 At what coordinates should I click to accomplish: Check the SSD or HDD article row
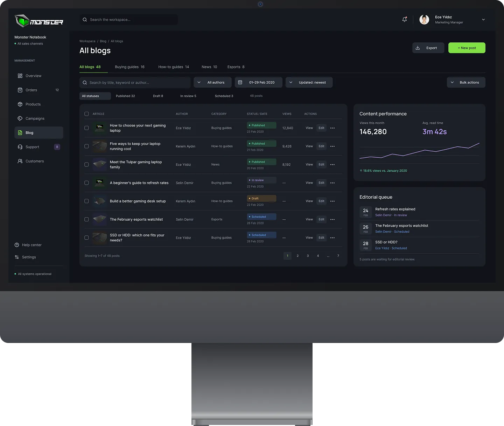coord(86,238)
